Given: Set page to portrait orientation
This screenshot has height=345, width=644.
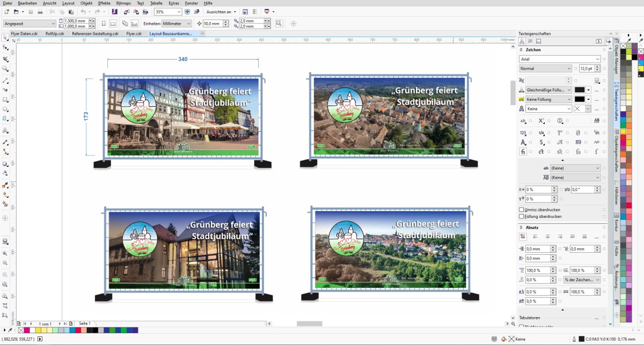Looking at the screenshot, I should pos(104,24).
